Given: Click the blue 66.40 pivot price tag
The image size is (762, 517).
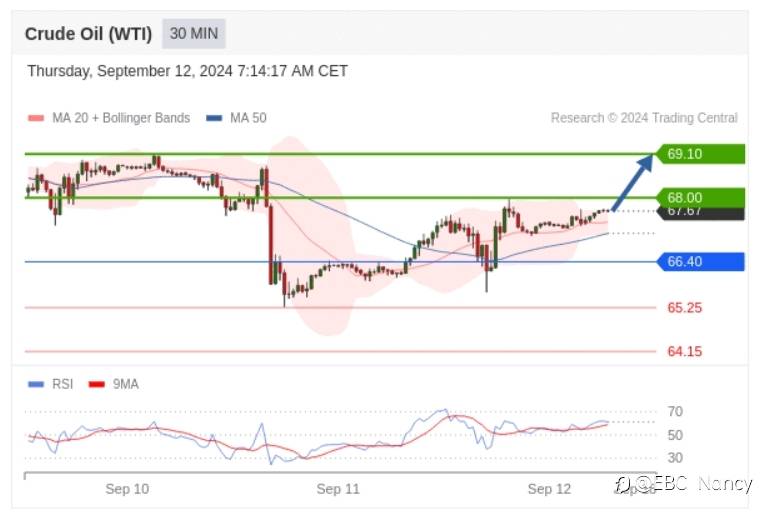Looking at the screenshot, I should tap(700, 261).
